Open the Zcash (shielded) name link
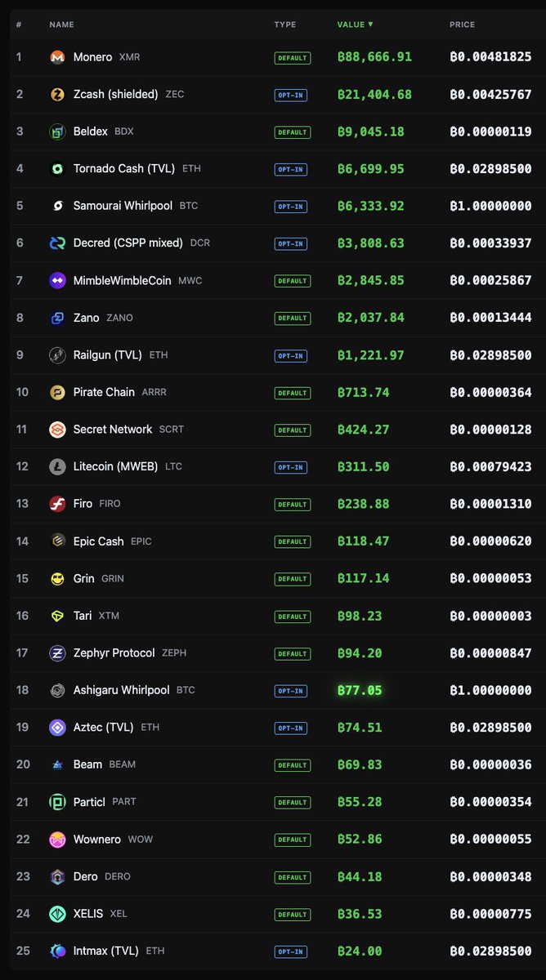The height and width of the screenshot is (980, 546). [x=115, y=95]
